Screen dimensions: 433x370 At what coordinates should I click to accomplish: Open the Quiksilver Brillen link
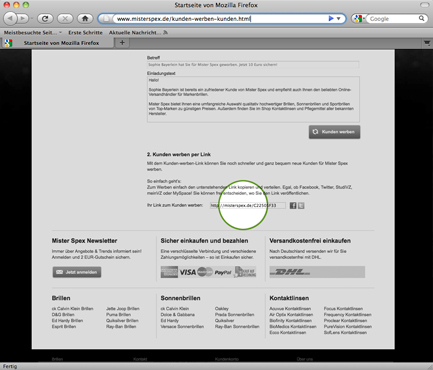pyautogui.click(x=122, y=320)
